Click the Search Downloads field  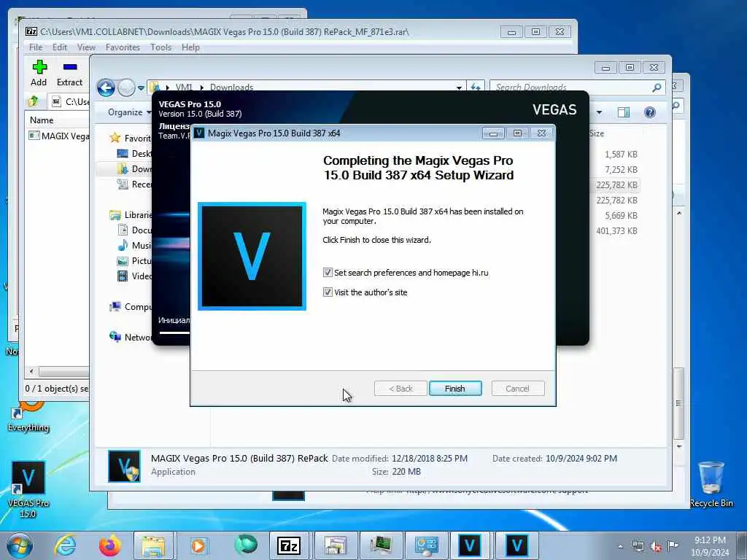click(570, 87)
